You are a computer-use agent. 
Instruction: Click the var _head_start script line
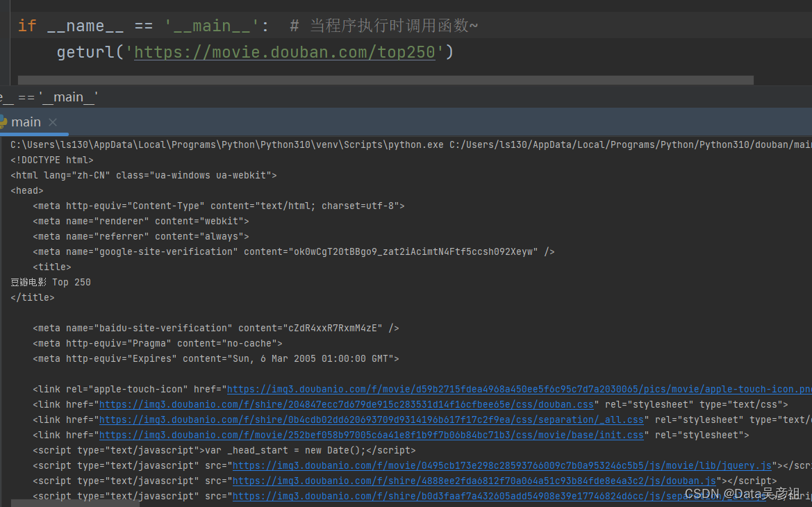(x=224, y=450)
